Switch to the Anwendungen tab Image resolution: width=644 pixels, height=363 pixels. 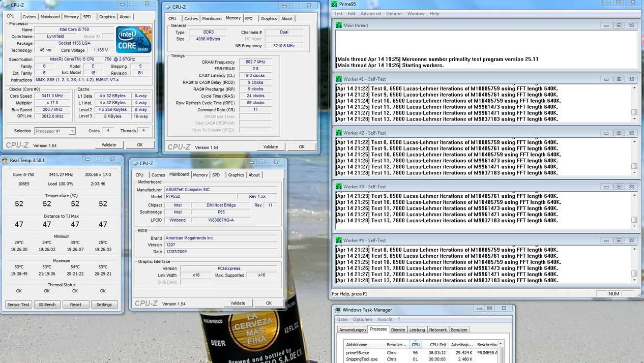[353, 329]
